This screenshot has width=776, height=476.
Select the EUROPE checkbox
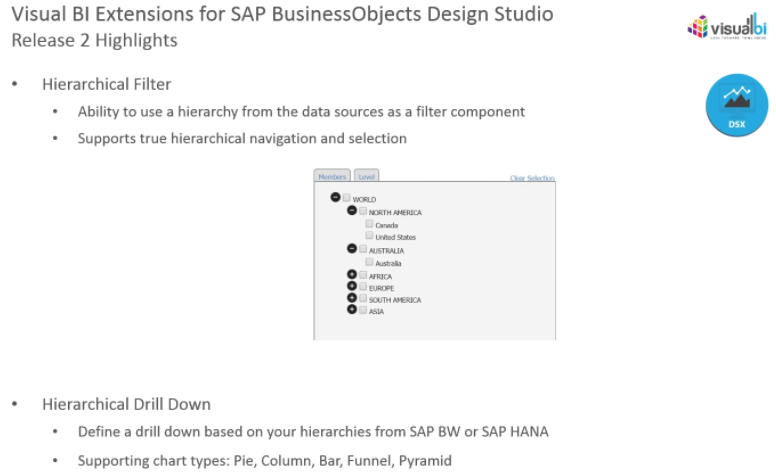pos(363,287)
